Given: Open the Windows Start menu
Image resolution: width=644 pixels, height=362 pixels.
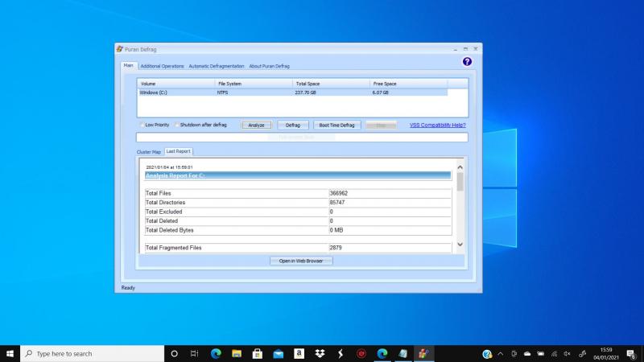Looking at the screenshot, I should (x=10, y=353).
